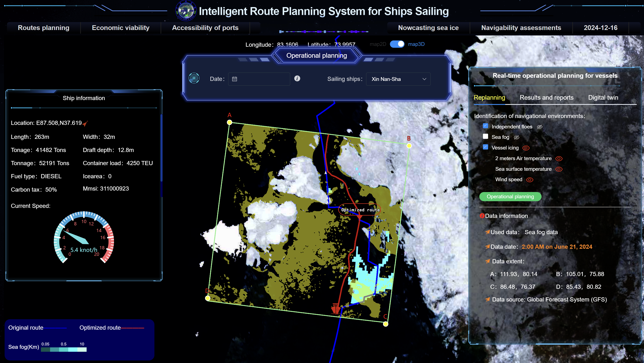Image resolution: width=644 pixels, height=363 pixels.
Task: Enable the Sea fog checkbox
Action: tap(485, 136)
